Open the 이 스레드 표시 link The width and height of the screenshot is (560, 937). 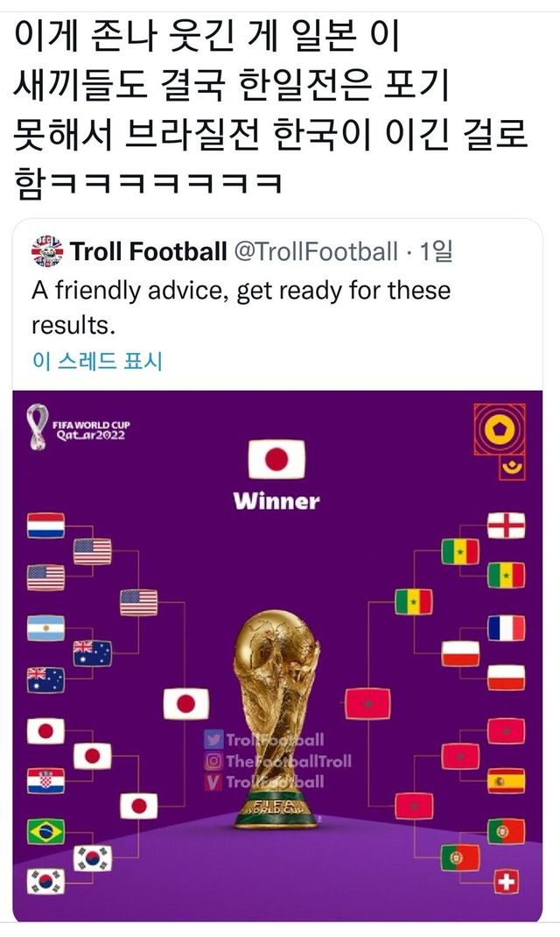pos(97,361)
